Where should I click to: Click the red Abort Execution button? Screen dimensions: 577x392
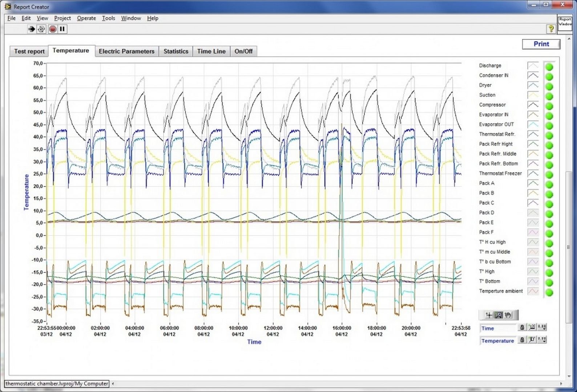[53, 29]
